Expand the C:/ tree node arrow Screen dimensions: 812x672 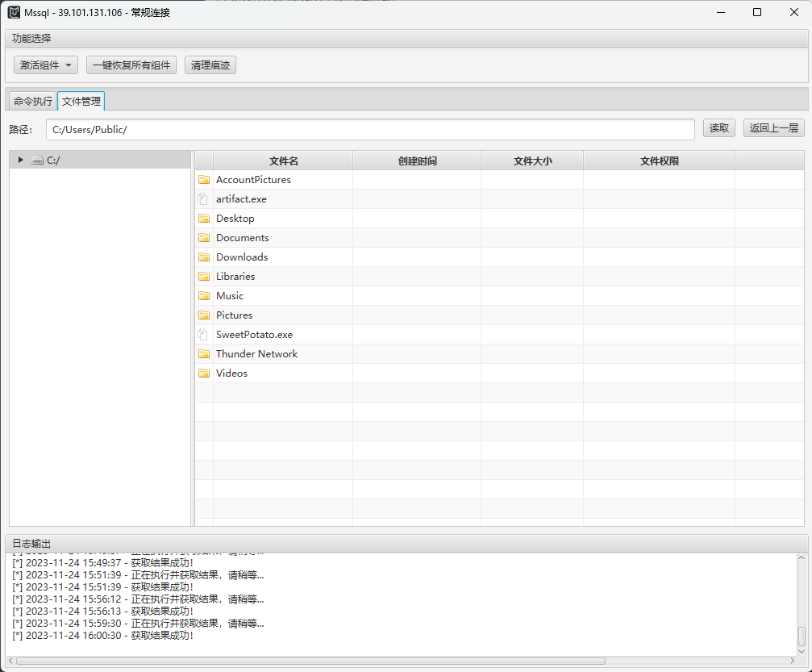coord(20,160)
